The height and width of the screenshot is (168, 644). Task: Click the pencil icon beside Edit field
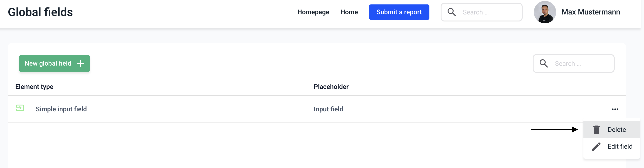point(596,147)
